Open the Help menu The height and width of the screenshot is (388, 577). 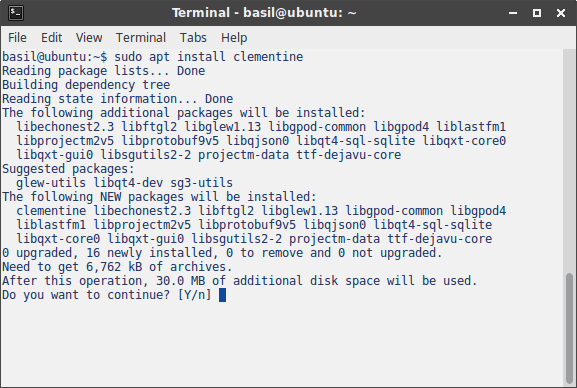tap(234, 38)
